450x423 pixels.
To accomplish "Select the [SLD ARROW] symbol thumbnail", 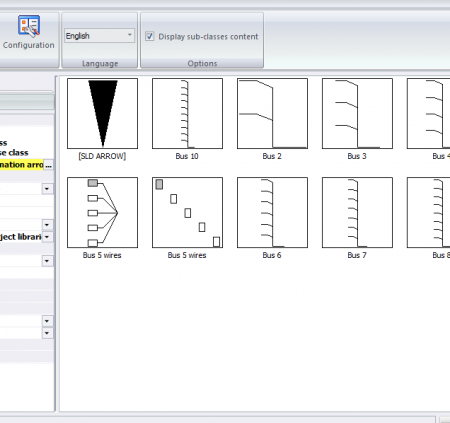I will pos(102,113).
